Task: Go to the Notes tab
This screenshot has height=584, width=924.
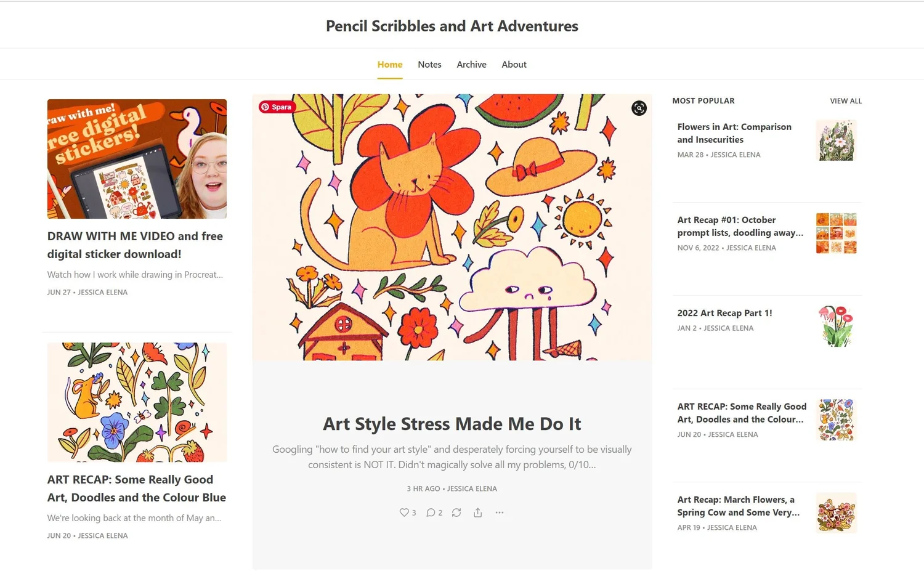Action: (x=429, y=65)
